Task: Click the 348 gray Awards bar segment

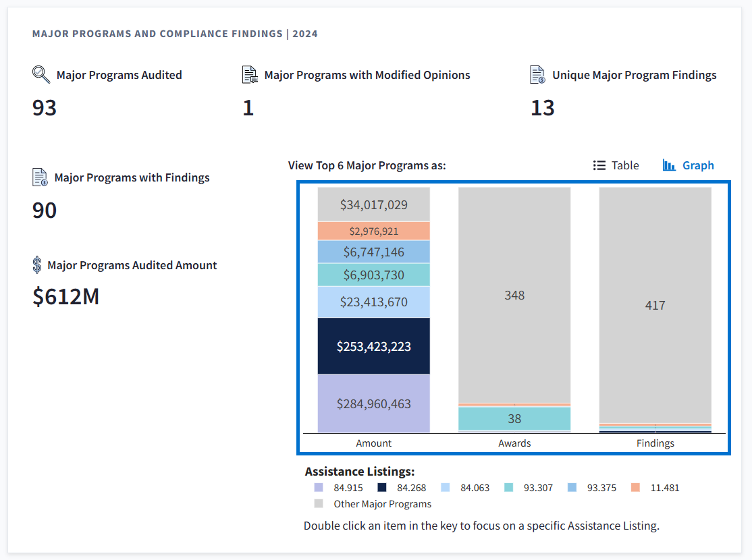Action: 514,295
